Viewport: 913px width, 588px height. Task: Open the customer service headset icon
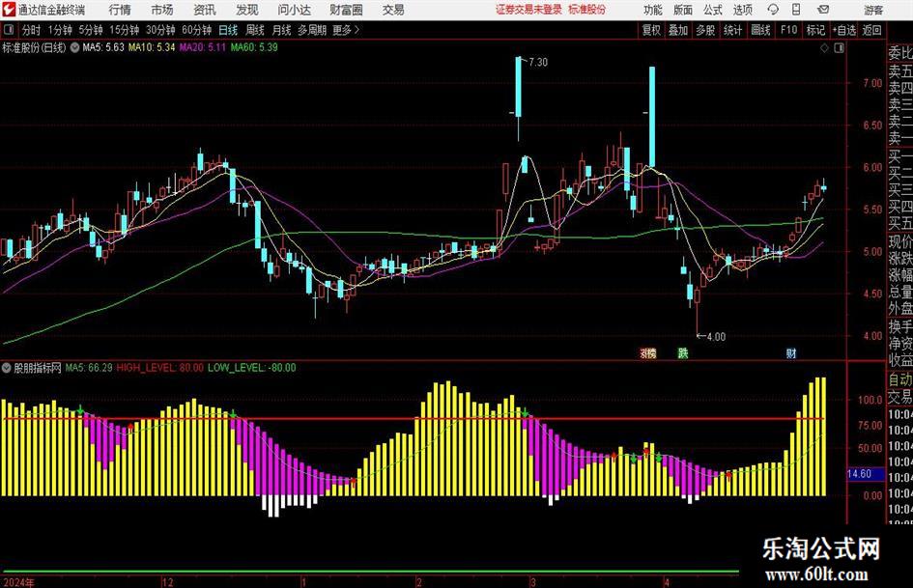tap(773, 10)
